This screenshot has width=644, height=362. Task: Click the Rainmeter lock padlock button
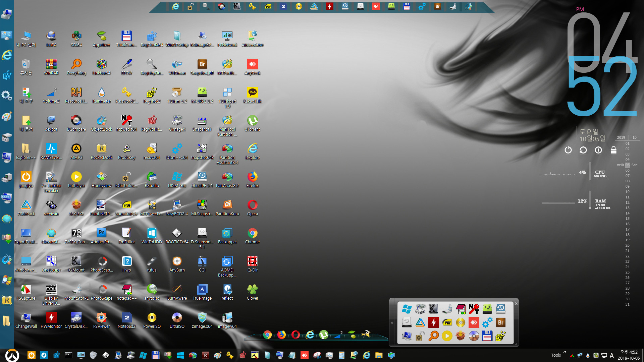coord(613,150)
